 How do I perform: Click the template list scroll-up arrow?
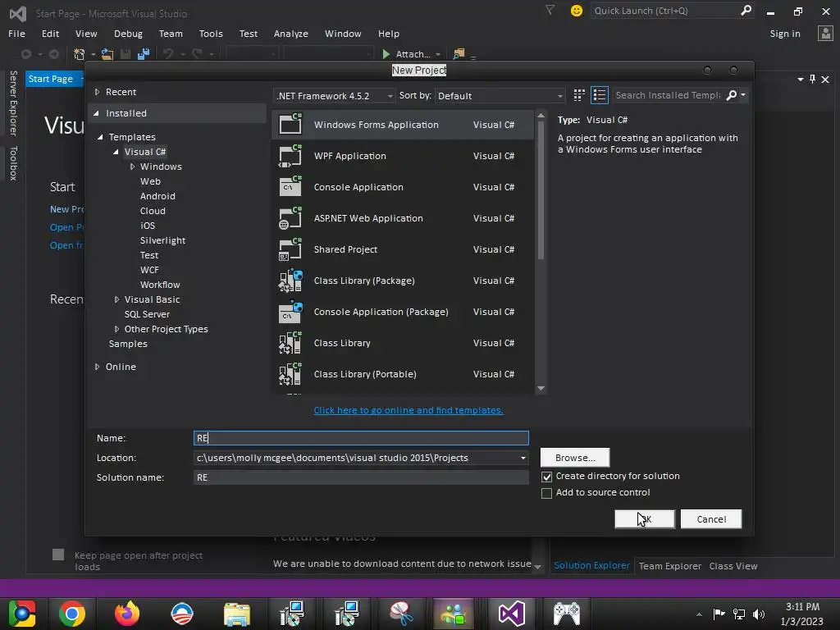[x=541, y=115]
